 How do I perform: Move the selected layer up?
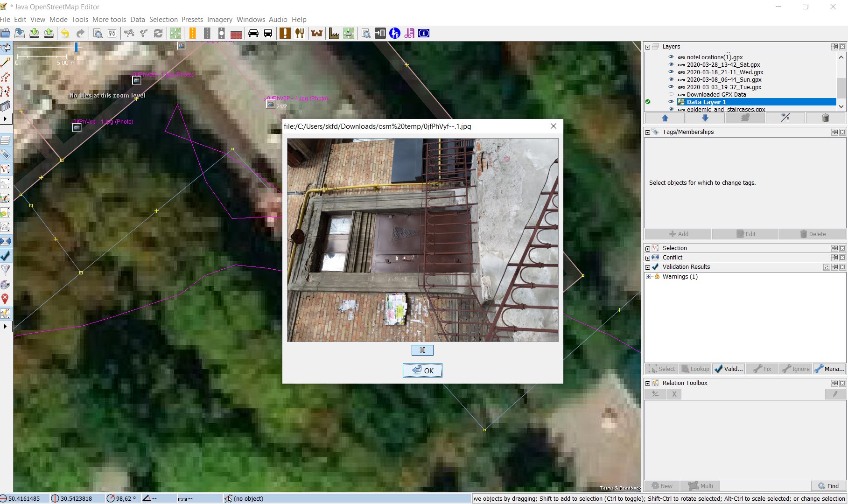(x=665, y=118)
